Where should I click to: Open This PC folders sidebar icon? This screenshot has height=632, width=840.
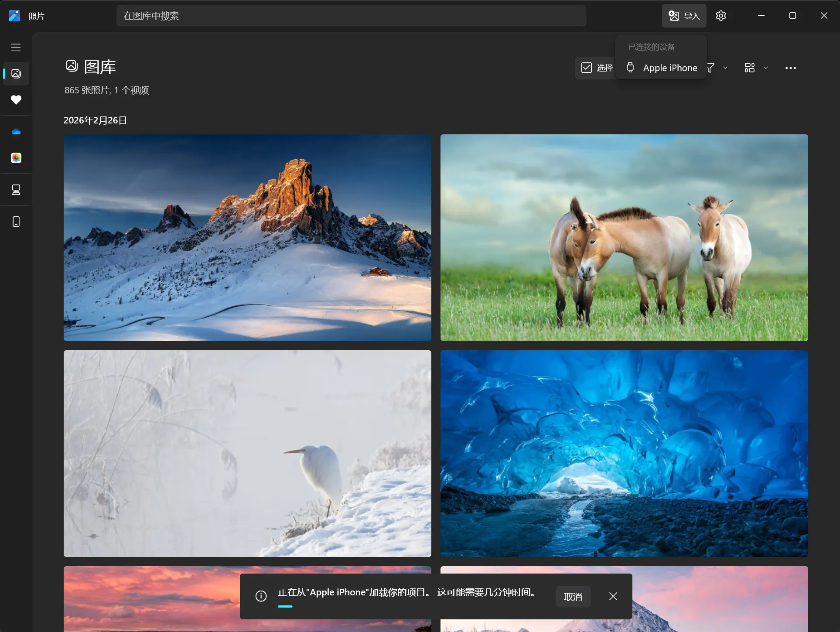click(16, 190)
